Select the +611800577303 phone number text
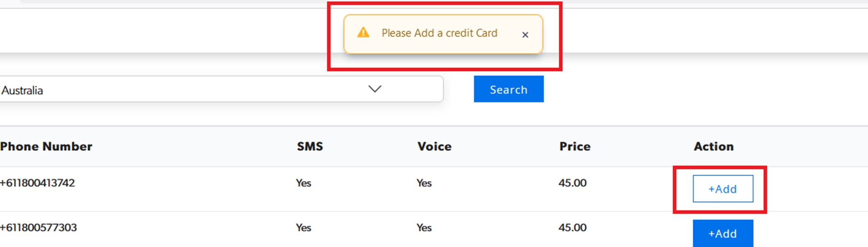This screenshot has height=247, width=868. 38,228
